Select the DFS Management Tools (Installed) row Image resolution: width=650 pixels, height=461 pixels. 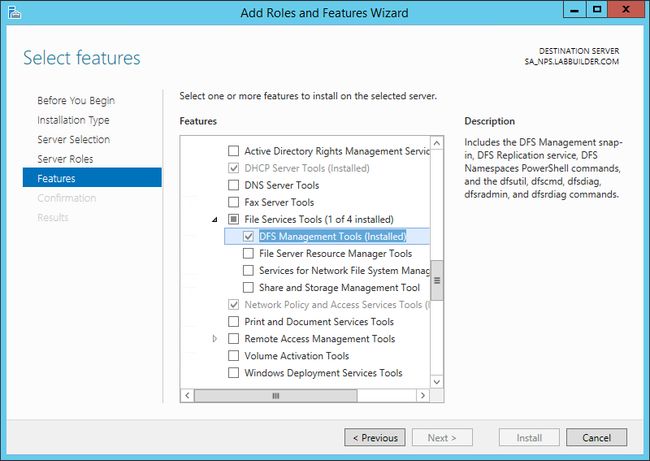pos(327,236)
